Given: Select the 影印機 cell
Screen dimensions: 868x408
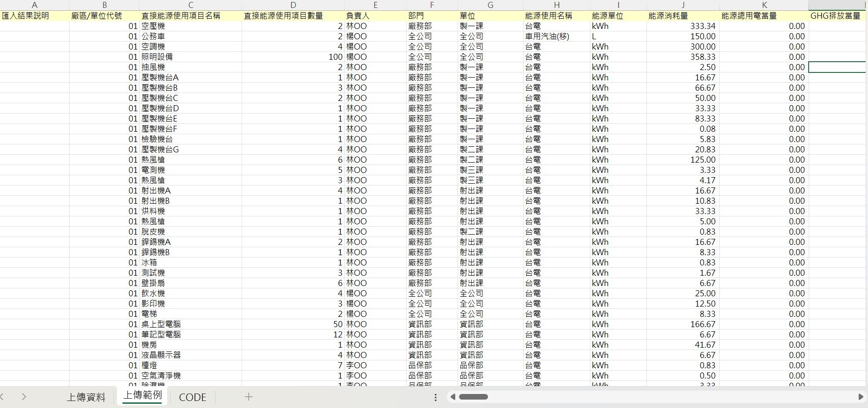Looking at the screenshot, I should (x=191, y=303).
